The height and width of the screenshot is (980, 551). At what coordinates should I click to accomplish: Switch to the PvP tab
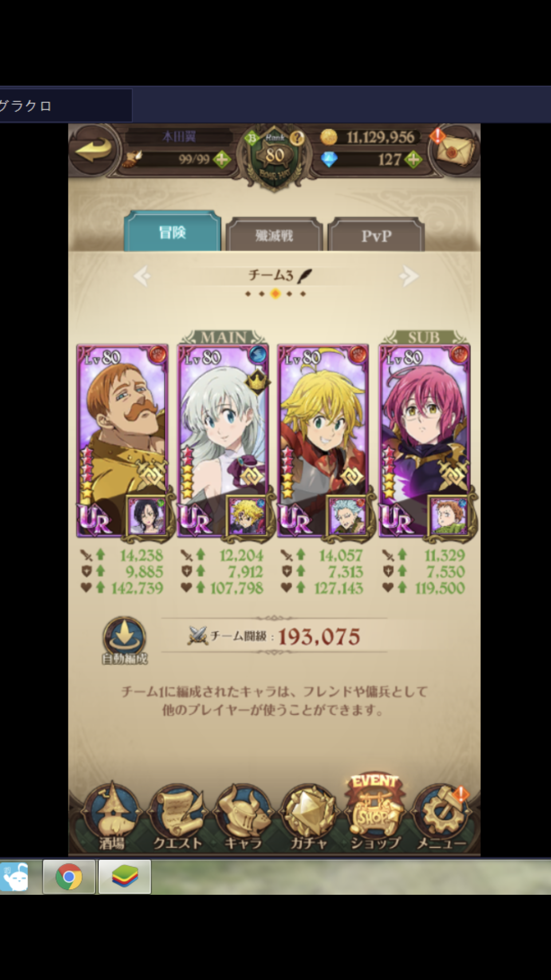point(376,235)
